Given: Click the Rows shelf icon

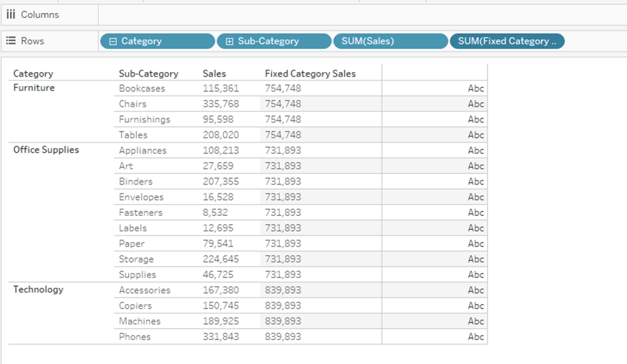Looking at the screenshot, I should pyautogui.click(x=11, y=41).
